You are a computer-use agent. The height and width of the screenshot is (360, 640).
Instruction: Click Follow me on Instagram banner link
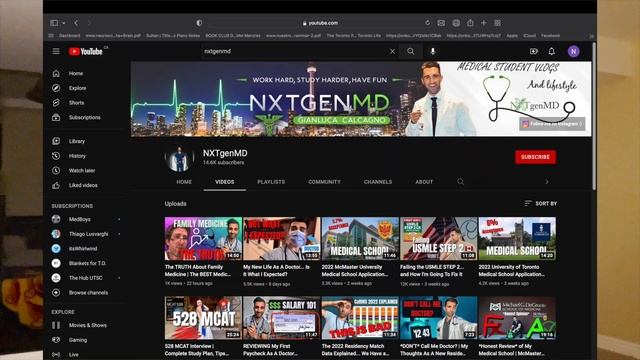point(552,124)
